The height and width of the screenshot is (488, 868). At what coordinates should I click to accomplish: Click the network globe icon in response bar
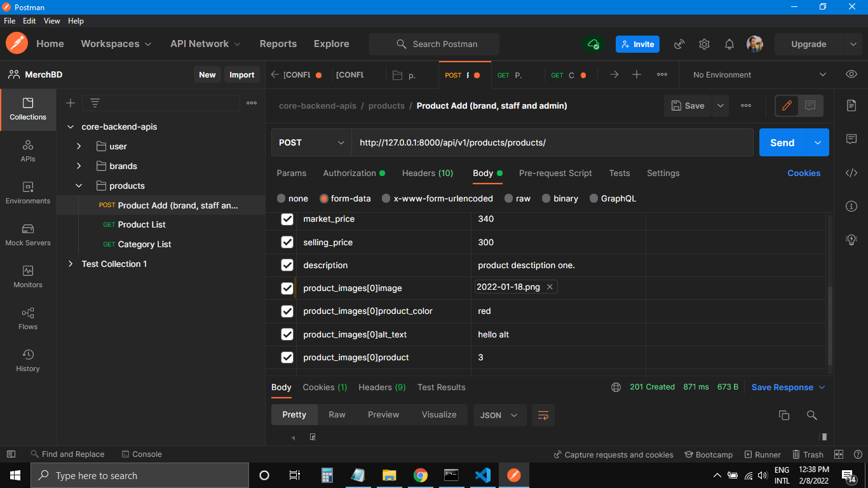click(616, 387)
